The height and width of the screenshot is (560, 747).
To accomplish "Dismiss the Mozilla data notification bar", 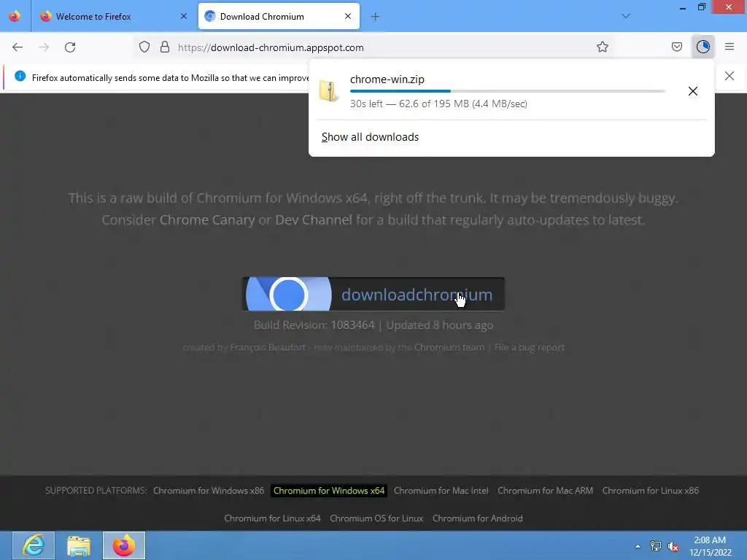I will pyautogui.click(x=729, y=76).
